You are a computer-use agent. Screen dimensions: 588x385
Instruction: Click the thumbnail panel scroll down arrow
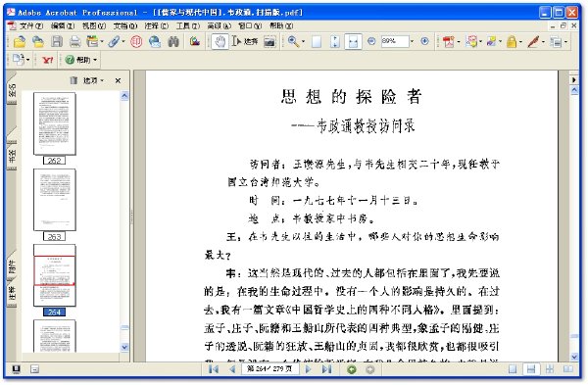(x=124, y=347)
